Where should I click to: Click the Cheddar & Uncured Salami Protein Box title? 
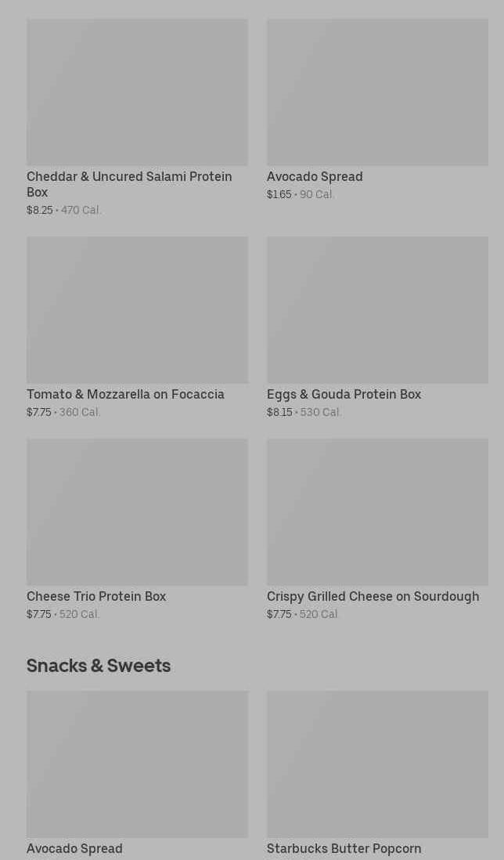click(129, 184)
